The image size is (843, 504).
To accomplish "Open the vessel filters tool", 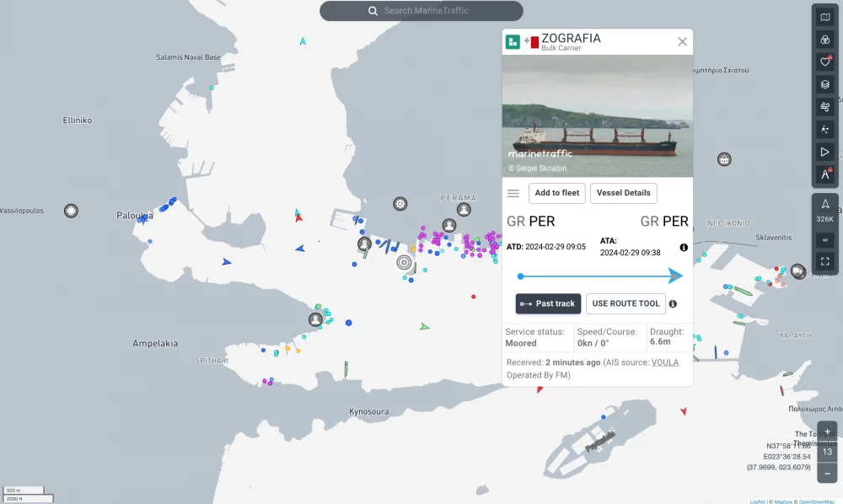I will pos(824,39).
